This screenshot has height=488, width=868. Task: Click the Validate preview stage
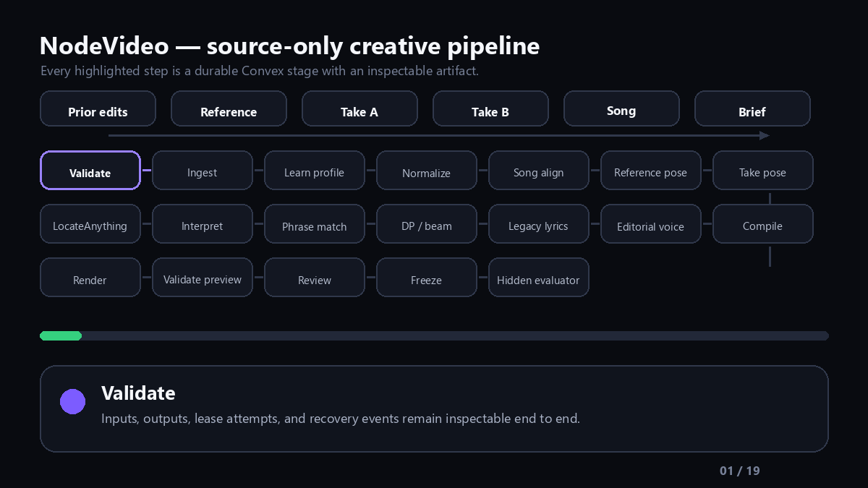(x=203, y=278)
